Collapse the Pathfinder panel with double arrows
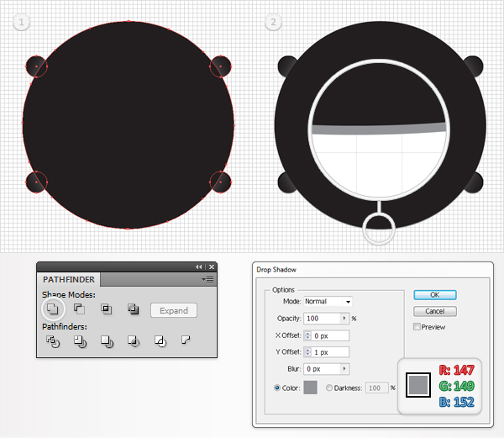504x438 pixels. click(x=198, y=266)
